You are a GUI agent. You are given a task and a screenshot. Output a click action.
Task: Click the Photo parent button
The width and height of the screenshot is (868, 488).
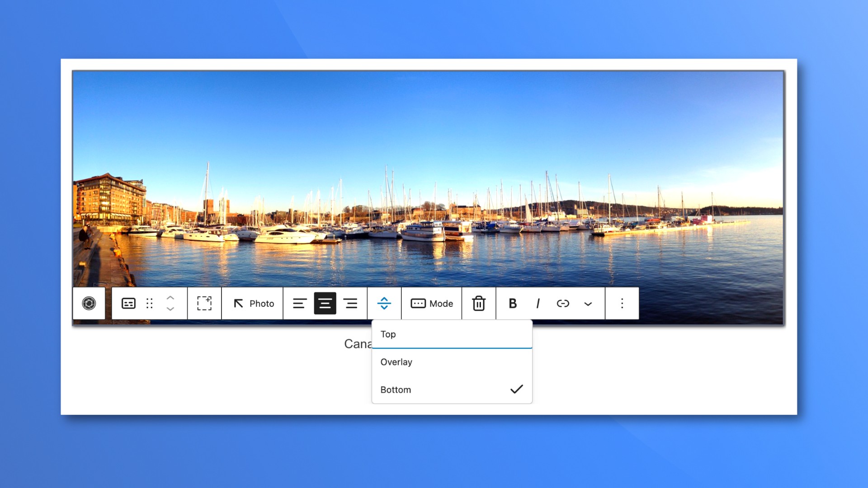pyautogui.click(x=253, y=303)
